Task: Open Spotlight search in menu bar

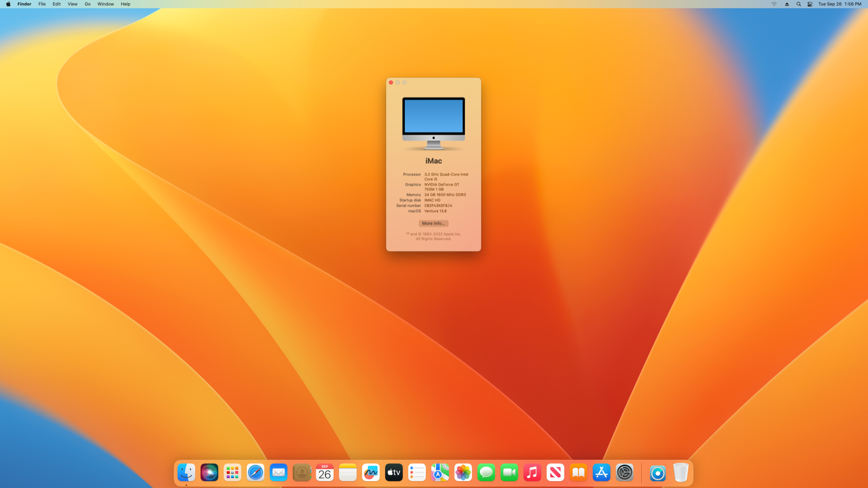Action: click(799, 4)
